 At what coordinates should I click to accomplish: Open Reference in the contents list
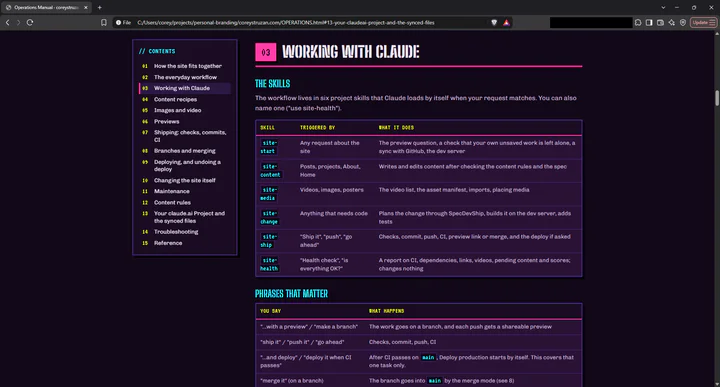click(168, 243)
